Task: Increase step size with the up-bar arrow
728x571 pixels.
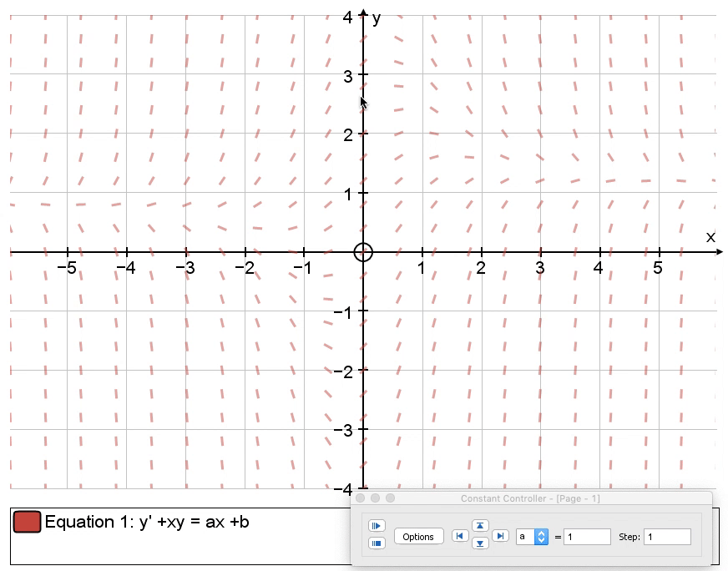Action: pyautogui.click(x=480, y=526)
